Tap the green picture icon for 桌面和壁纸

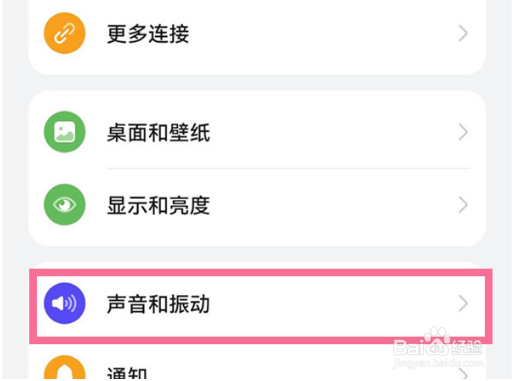coord(65,132)
